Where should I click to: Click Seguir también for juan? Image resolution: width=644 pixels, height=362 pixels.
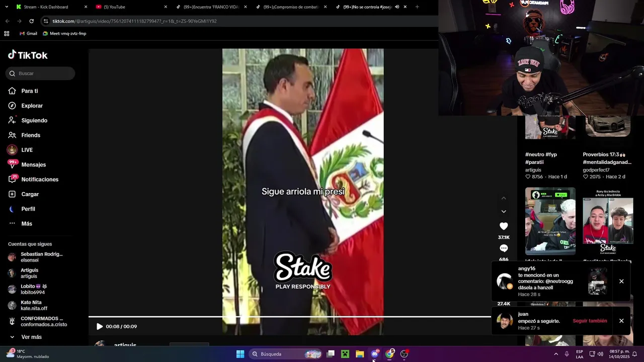click(x=590, y=321)
